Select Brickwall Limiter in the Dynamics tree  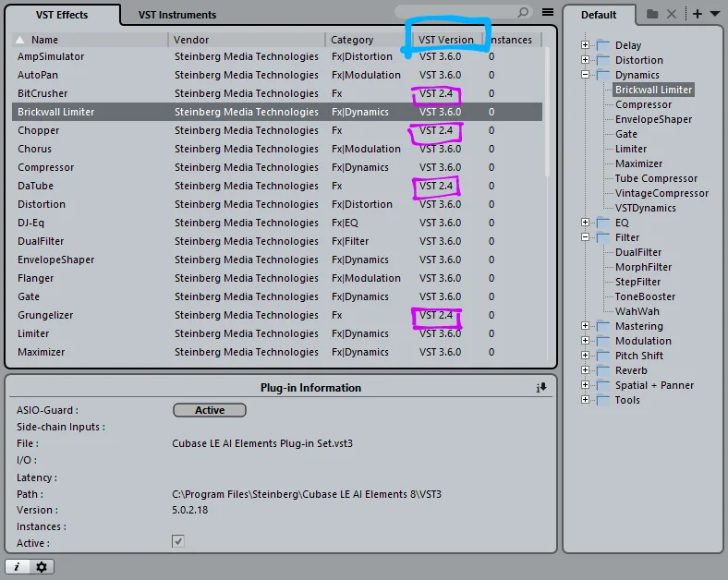coord(654,90)
